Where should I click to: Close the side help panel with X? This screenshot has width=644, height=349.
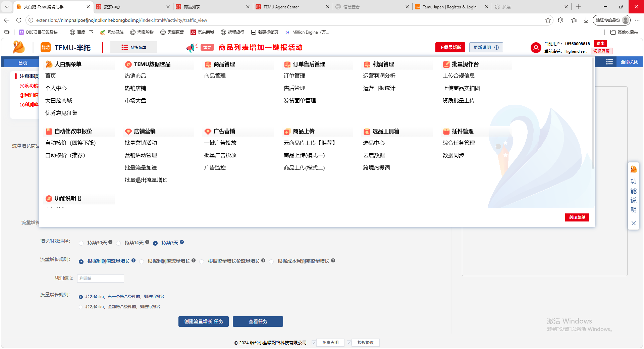(634, 223)
